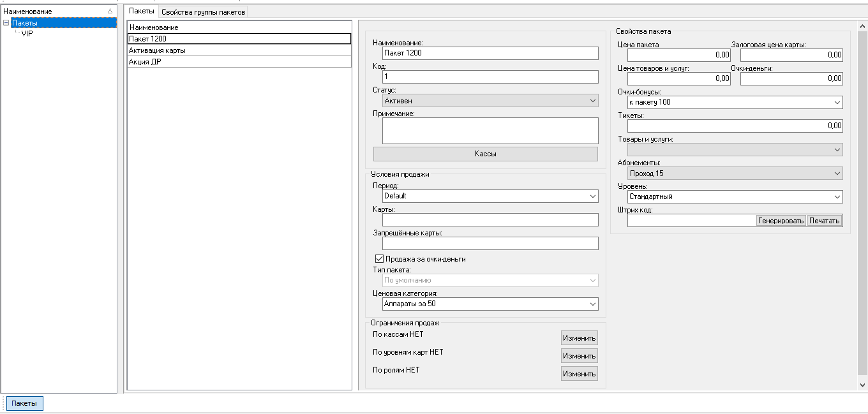Click Изменить for По ролям restriction

(580, 374)
